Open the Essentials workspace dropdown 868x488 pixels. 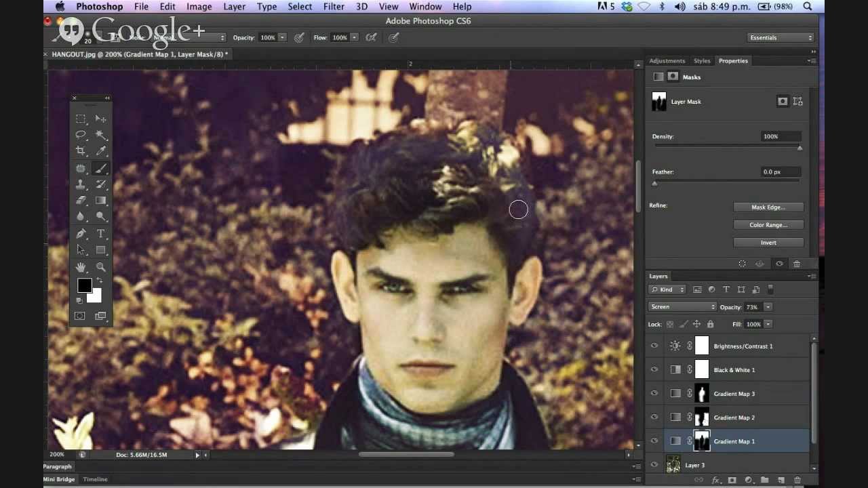781,37
